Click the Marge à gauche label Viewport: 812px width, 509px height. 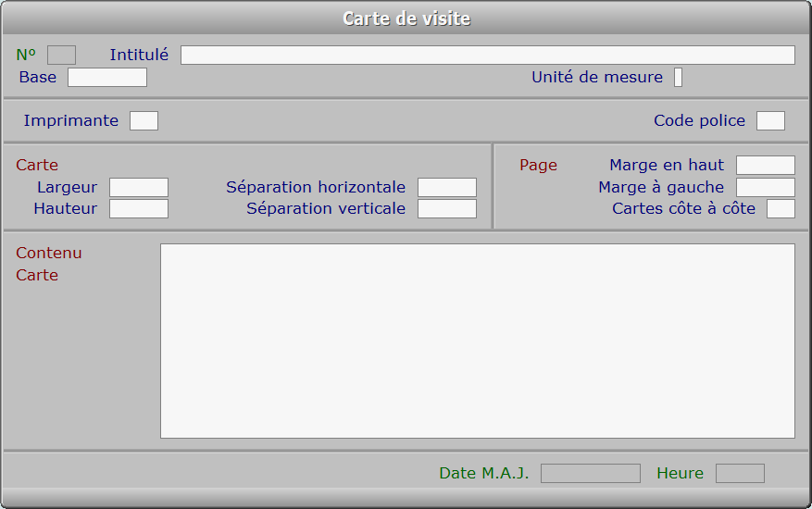coord(661,187)
